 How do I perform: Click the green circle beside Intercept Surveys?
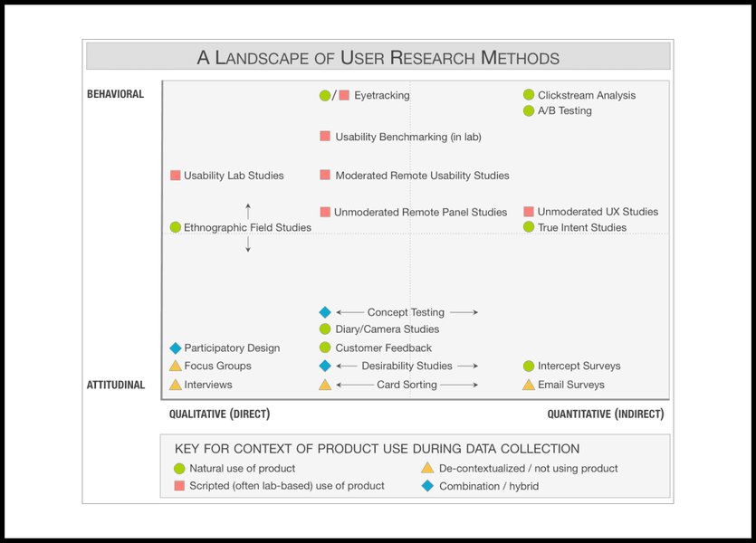[529, 367]
